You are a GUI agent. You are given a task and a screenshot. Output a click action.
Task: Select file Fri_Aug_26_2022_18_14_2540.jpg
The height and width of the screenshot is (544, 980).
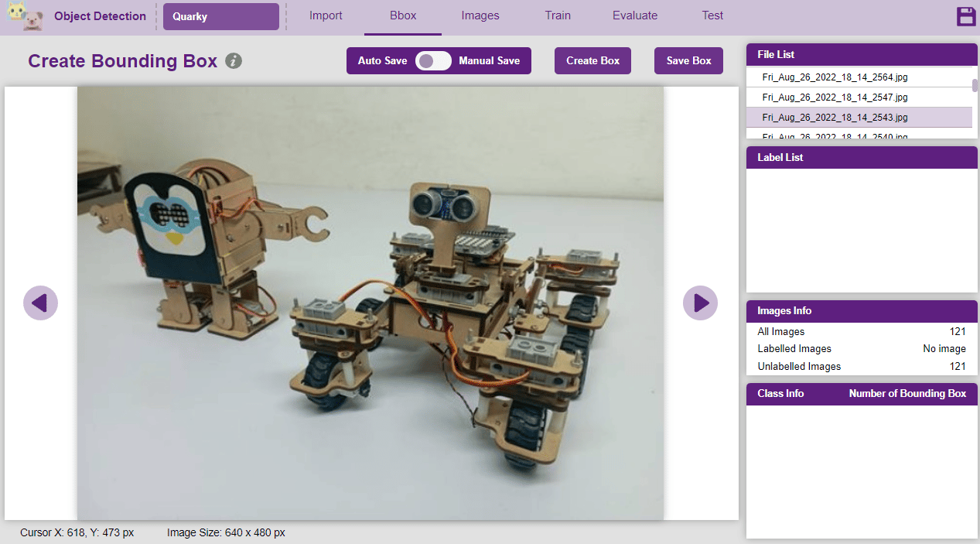point(835,135)
